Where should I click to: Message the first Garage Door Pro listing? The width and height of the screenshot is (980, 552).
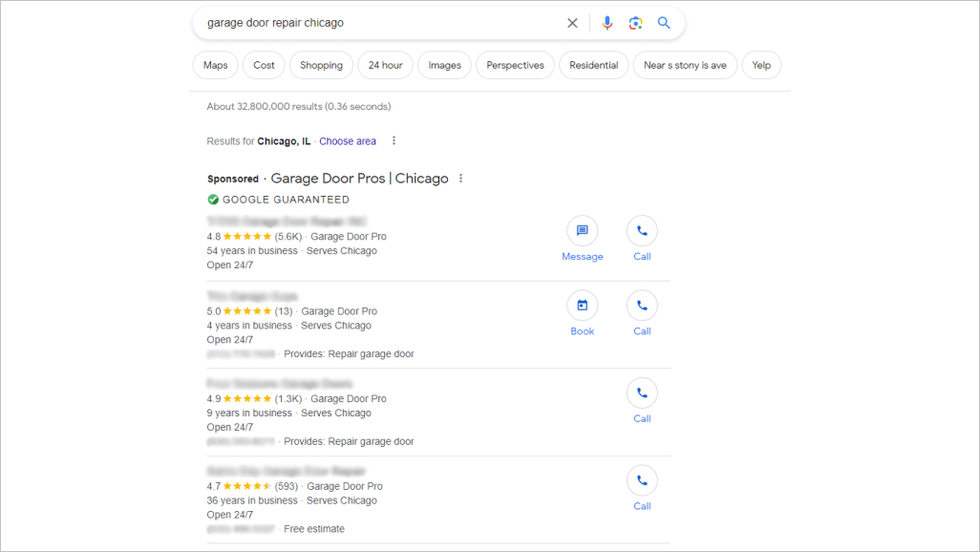point(583,230)
